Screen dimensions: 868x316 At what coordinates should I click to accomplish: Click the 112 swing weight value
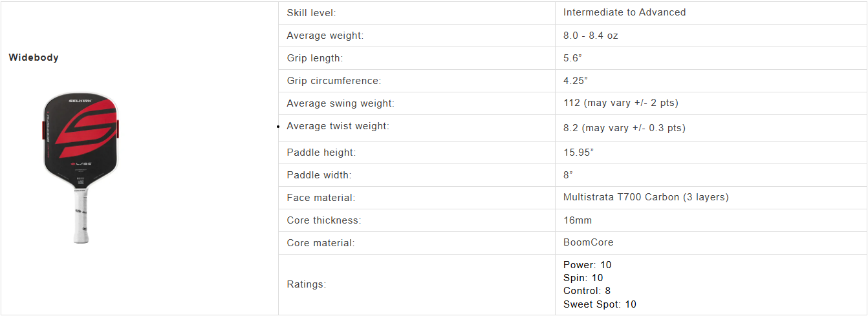tap(620, 103)
